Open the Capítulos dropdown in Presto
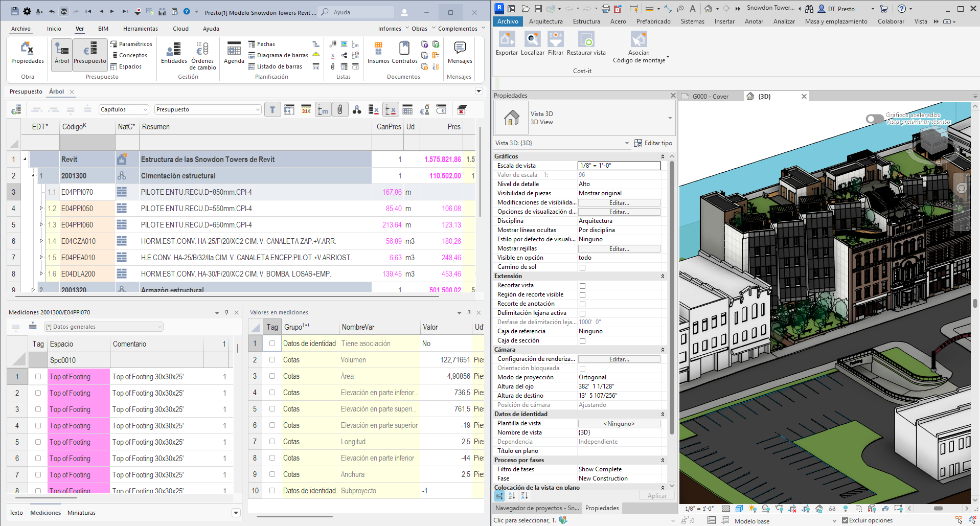980x526 pixels. pyautogui.click(x=123, y=109)
